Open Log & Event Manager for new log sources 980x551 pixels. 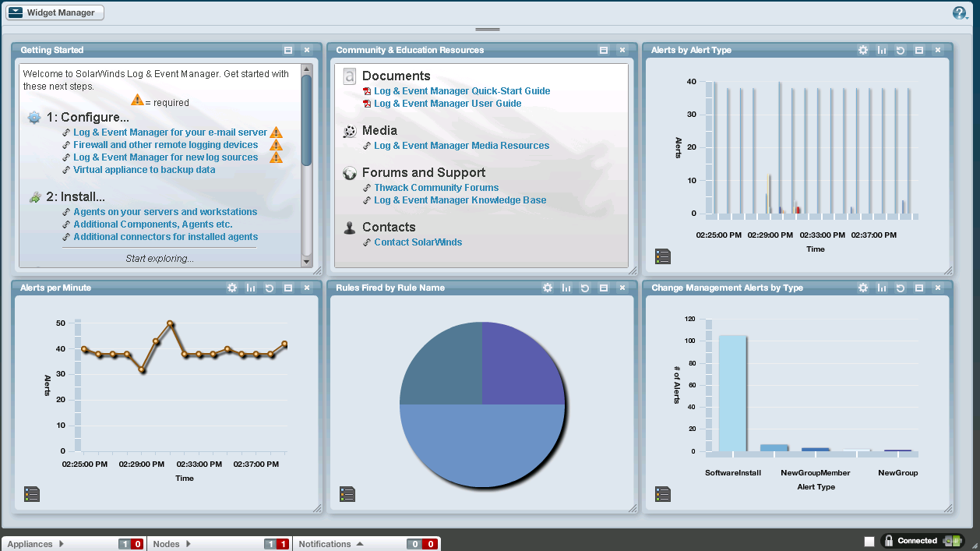[165, 157]
